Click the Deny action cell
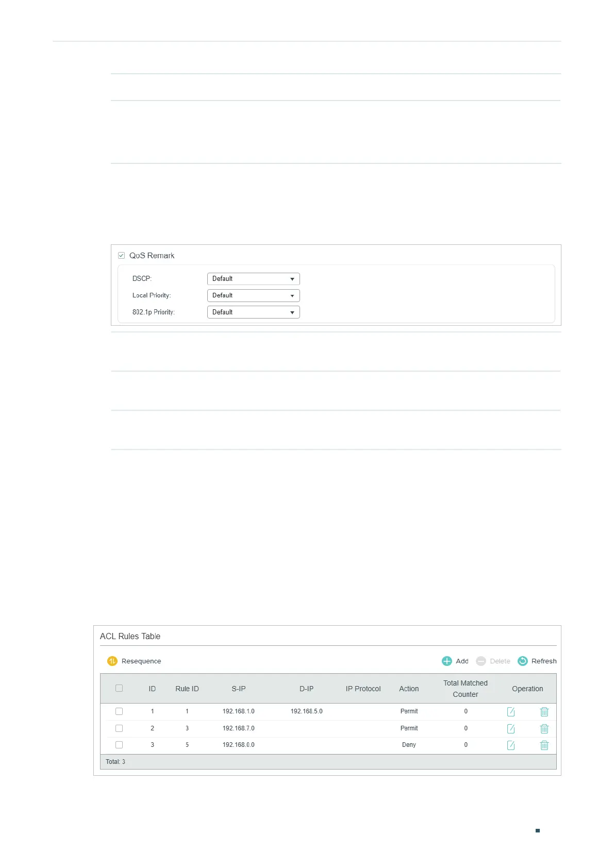The image size is (614, 868). pyautogui.click(x=409, y=745)
